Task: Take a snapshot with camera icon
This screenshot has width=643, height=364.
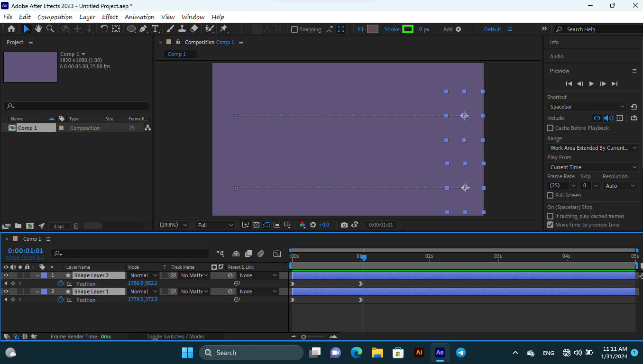Action: (x=344, y=225)
